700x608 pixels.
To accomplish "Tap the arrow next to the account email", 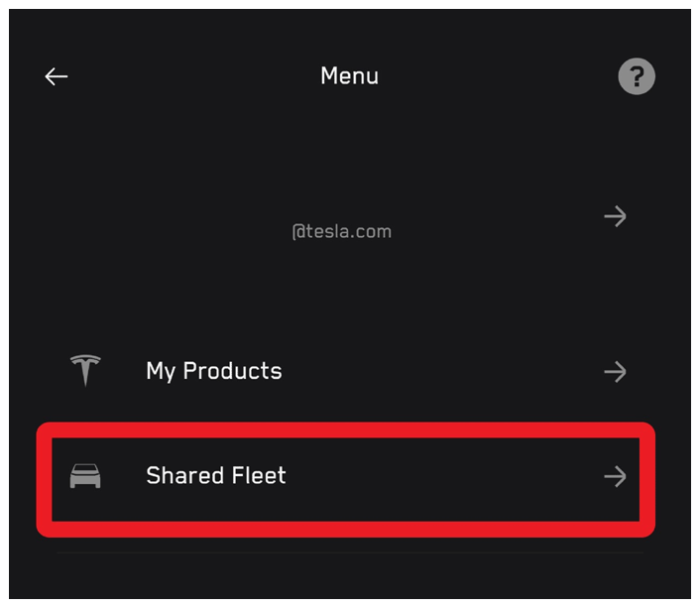I will tap(615, 216).
